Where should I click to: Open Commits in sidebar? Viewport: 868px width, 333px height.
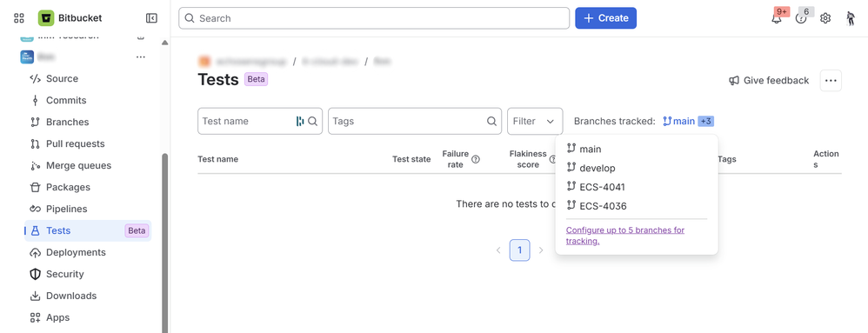(x=88, y=100)
